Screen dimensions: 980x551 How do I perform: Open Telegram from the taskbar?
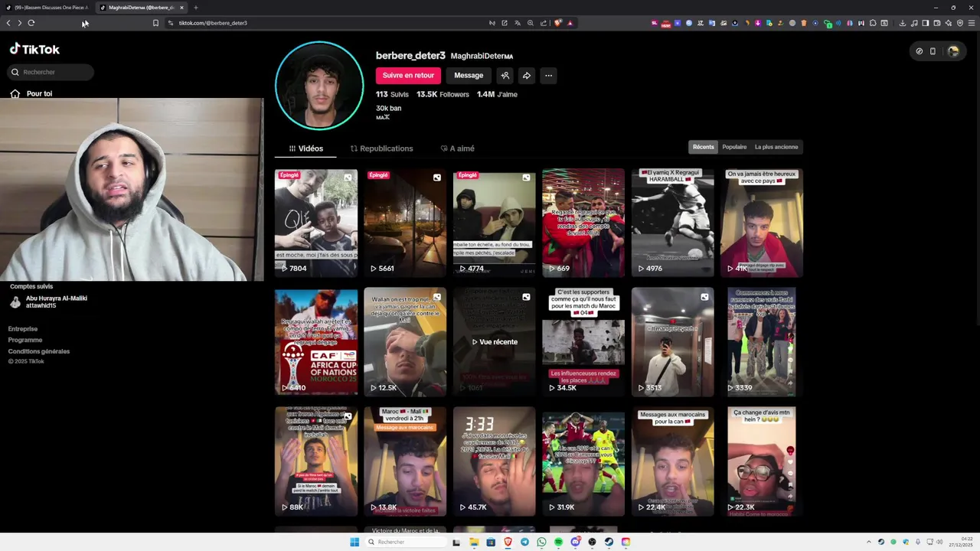click(x=524, y=542)
